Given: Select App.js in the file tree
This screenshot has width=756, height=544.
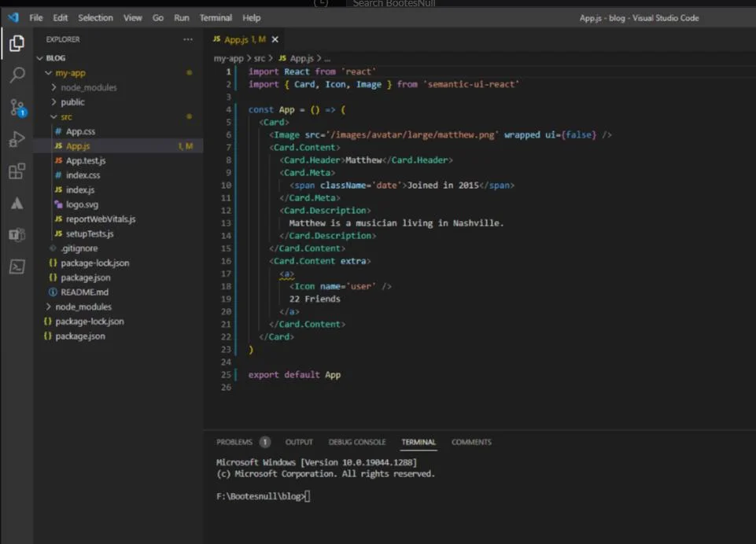Looking at the screenshot, I should tap(118, 146).
